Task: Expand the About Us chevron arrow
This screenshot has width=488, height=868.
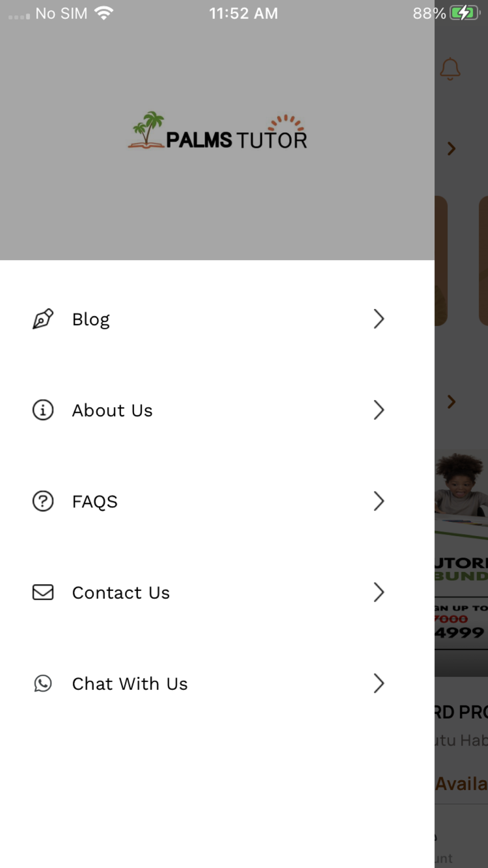Action: click(379, 410)
